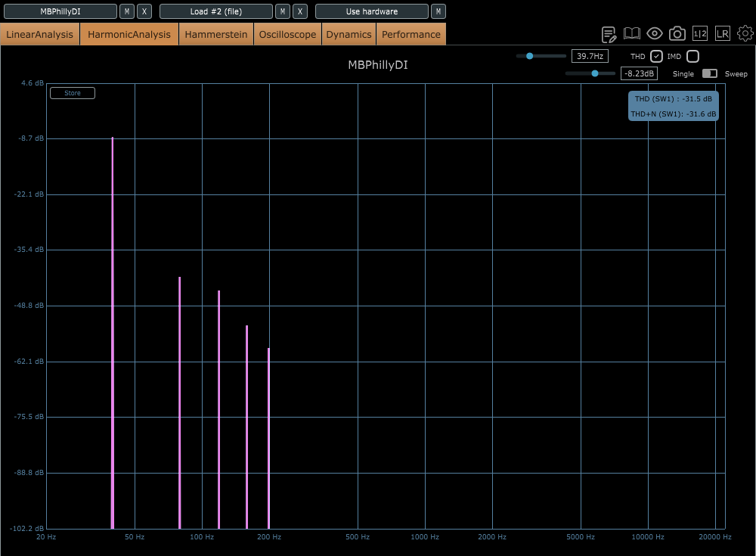Toggle the Single/Sweep switch
Image resolution: width=756 pixels, height=556 pixels.
pos(710,73)
